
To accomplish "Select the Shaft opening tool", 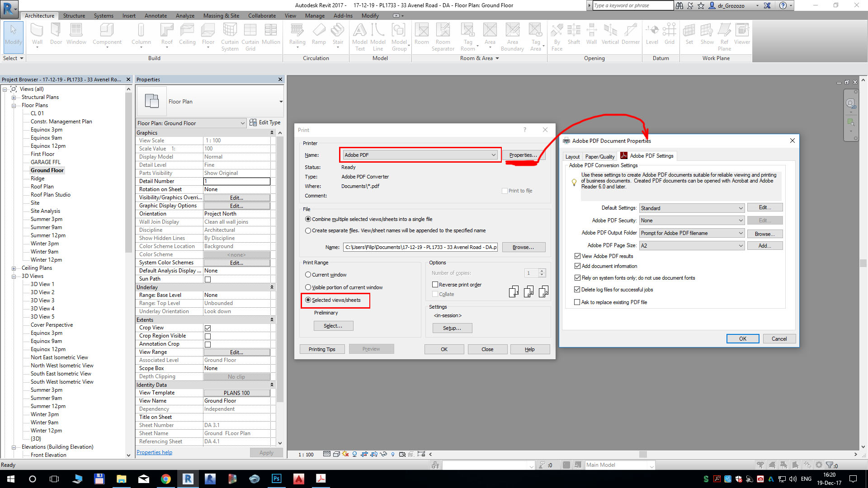I will coord(574,34).
